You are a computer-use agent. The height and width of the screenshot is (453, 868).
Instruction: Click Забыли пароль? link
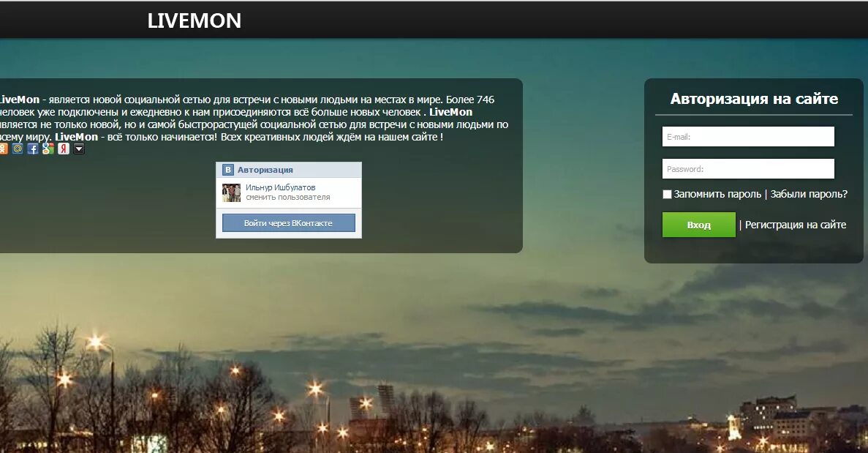pyautogui.click(x=809, y=195)
